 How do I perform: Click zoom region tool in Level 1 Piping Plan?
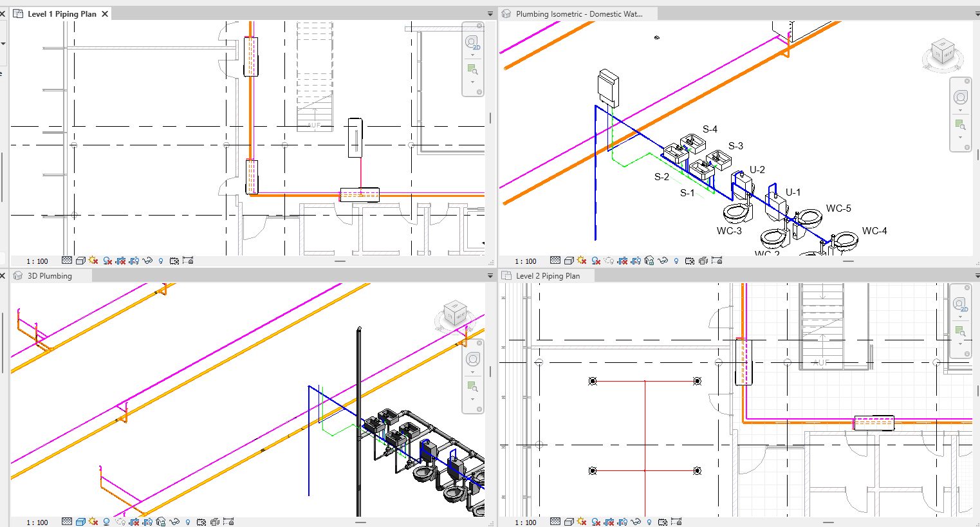[473, 69]
